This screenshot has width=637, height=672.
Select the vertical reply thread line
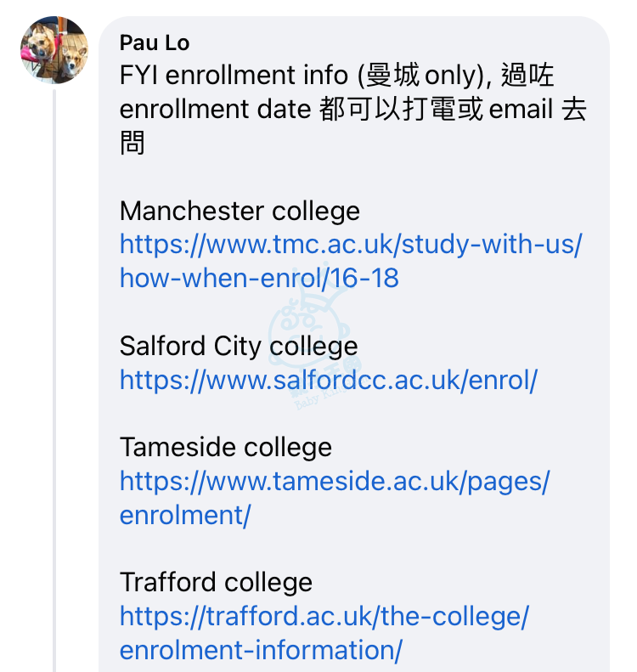[54, 381]
